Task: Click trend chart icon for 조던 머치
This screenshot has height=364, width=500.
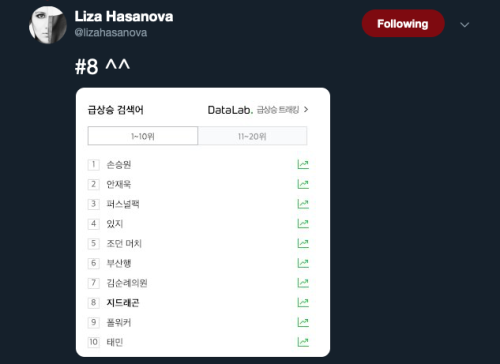Action: pyautogui.click(x=303, y=243)
